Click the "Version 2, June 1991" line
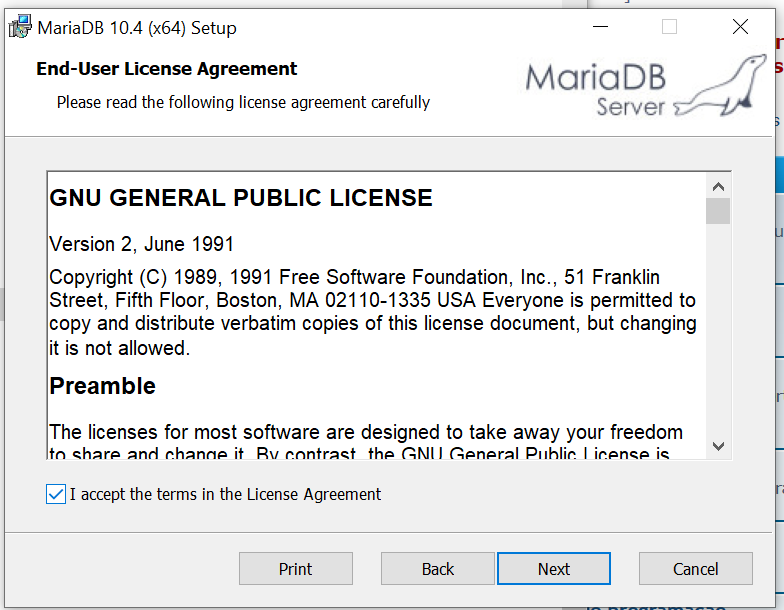Screen dimensions: 784x610 point(142,244)
